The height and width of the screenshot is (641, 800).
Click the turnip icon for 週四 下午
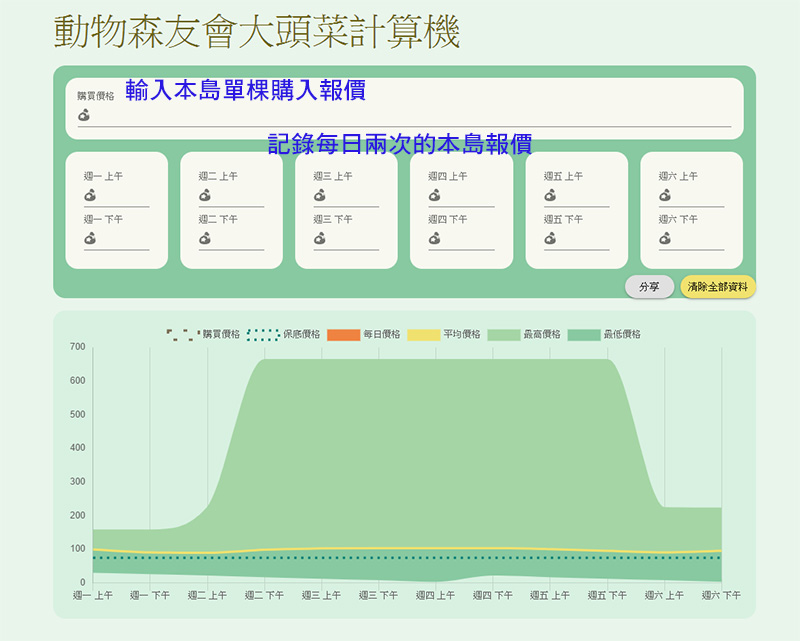435,238
